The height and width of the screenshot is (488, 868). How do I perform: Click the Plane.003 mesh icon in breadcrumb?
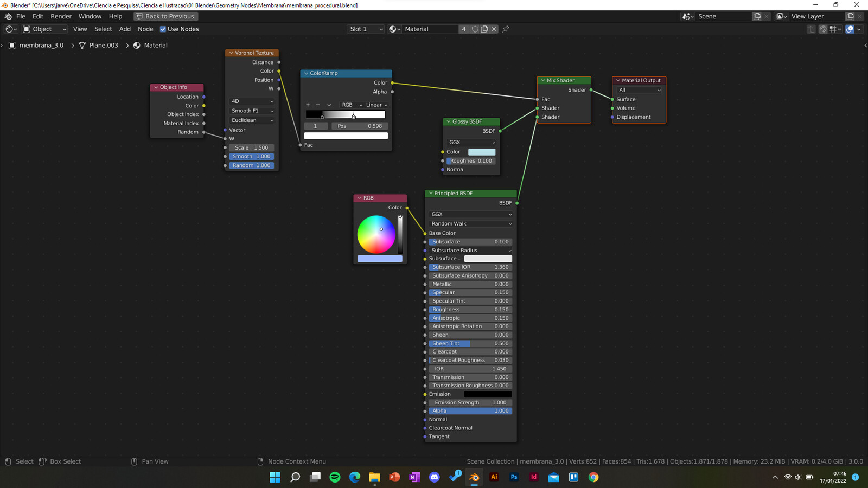point(82,46)
